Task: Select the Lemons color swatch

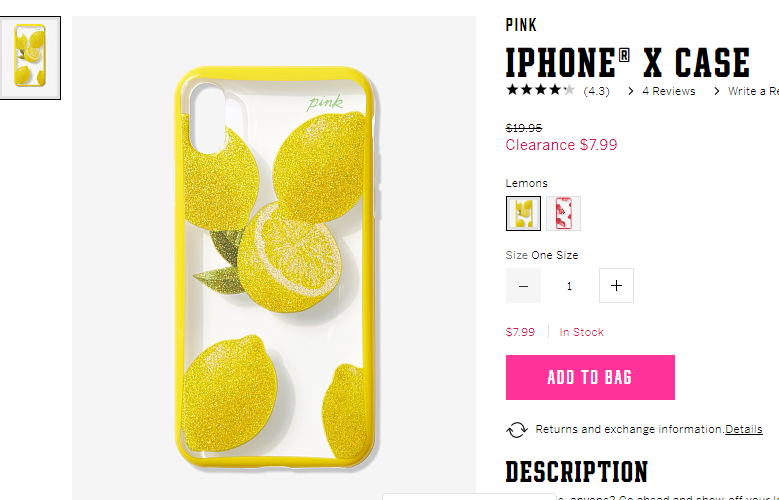Action: [x=523, y=213]
